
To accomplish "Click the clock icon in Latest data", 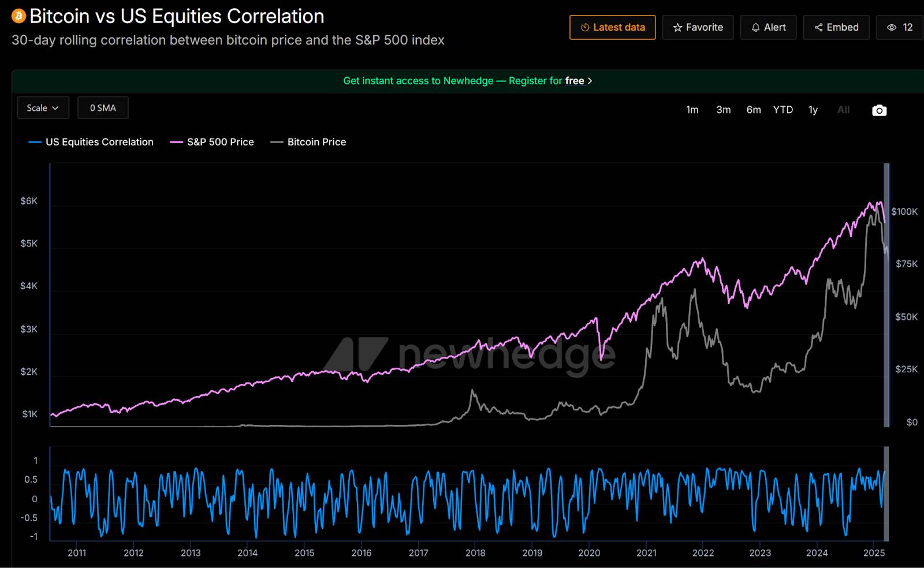I will tap(585, 28).
